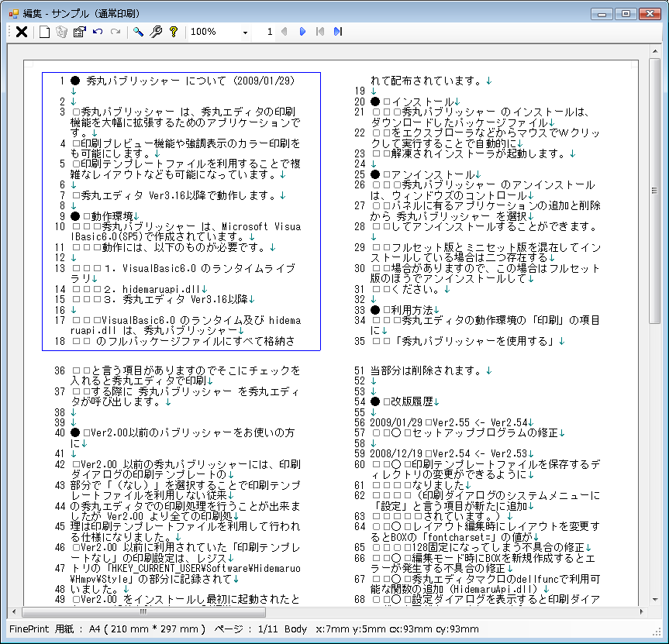Open the properties icon in toolbar

pyautogui.click(x=79, y=32)
